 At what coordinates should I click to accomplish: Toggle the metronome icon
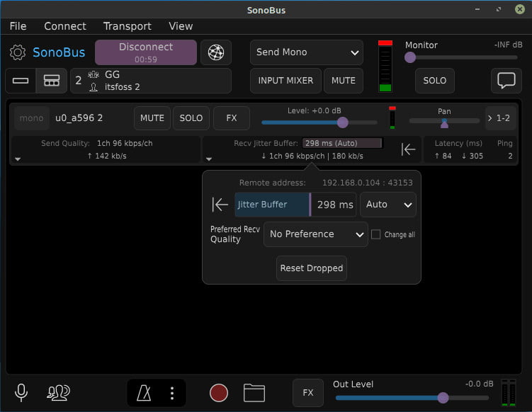[144, 393]
